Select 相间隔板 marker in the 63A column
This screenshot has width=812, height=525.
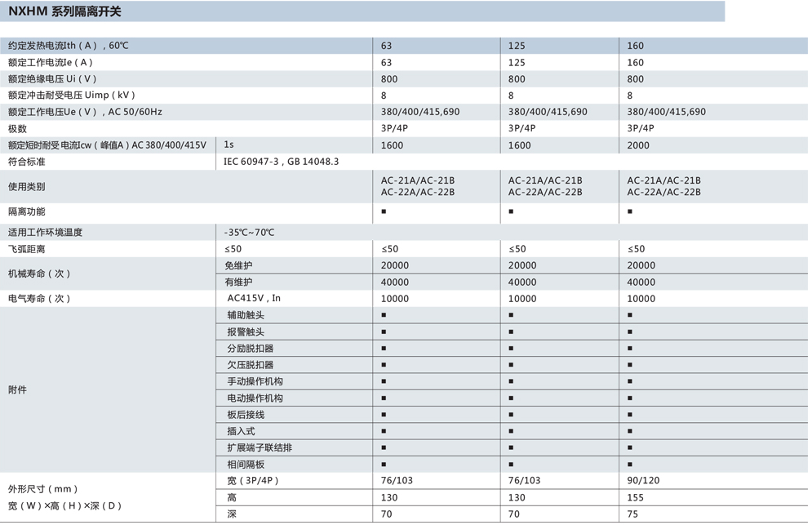coord(384,465)
